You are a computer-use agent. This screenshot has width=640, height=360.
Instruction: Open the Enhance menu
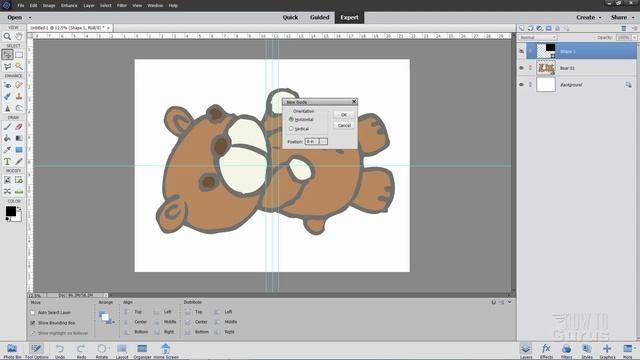pyautogui.click(x=69, y=6)
